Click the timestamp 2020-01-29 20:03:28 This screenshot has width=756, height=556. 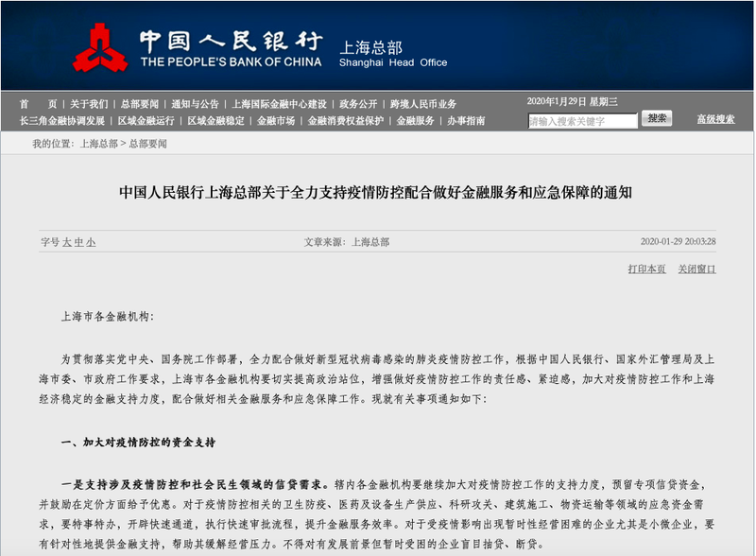[678, 241]
